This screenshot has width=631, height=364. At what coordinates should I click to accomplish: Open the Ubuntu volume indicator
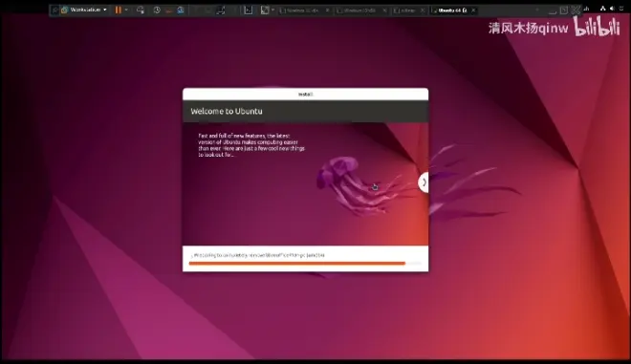[612, 9]
